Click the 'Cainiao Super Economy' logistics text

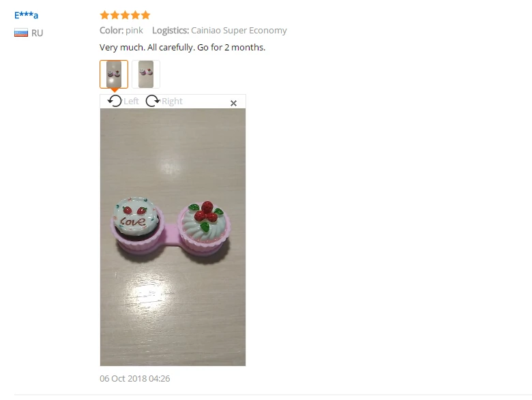click(239, 30)
